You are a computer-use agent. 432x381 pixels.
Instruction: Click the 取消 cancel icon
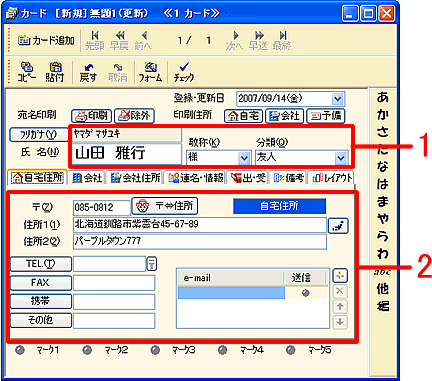tap(118, 72)
